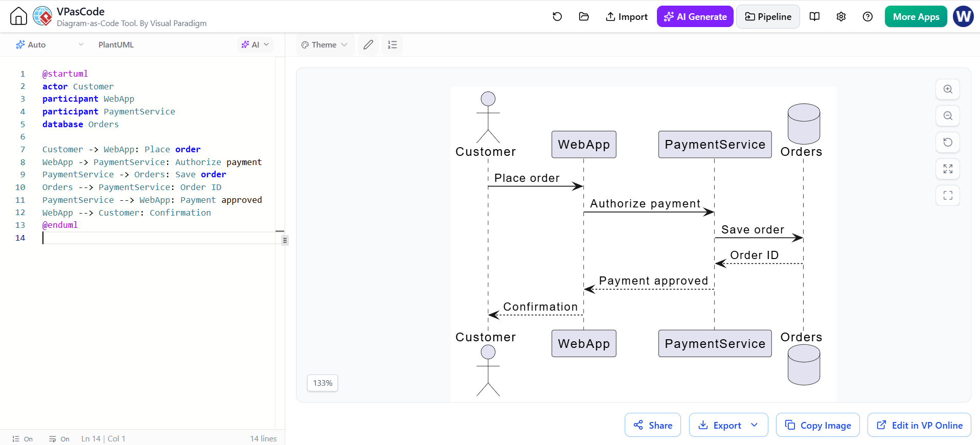Click the AI Generate button
The height and width of the screenshot is (445, 980).
tap(695, 17)
